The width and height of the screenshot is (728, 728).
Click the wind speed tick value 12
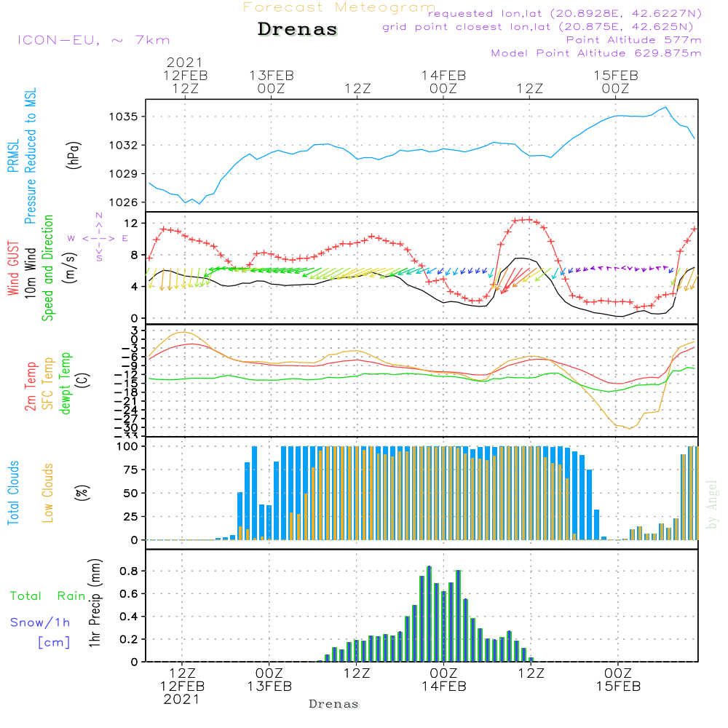[131, 223]
